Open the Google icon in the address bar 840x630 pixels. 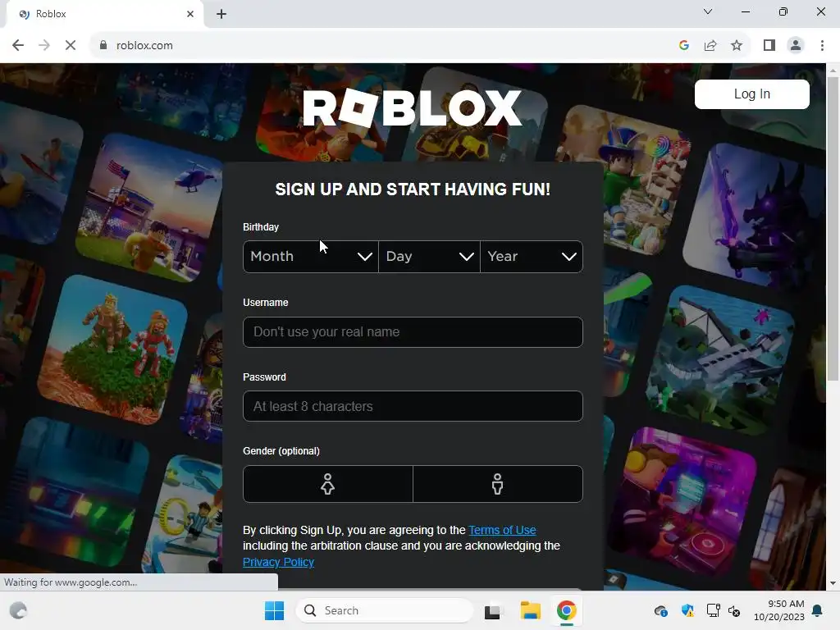pos(683,46)
